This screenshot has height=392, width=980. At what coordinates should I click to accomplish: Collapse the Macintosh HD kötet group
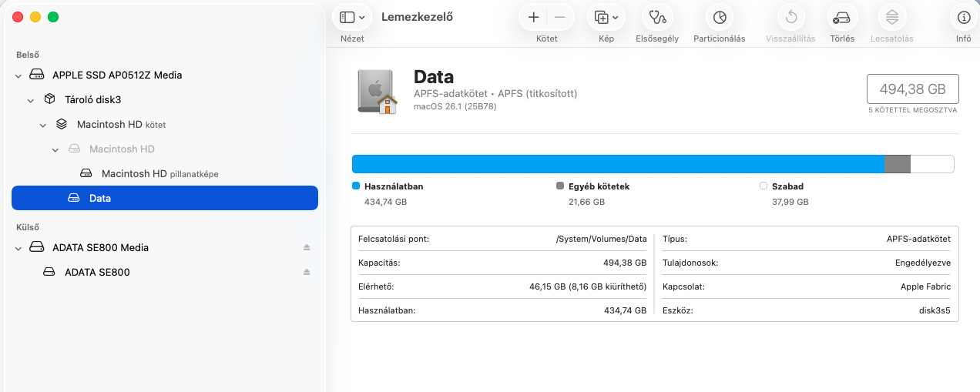42,125
